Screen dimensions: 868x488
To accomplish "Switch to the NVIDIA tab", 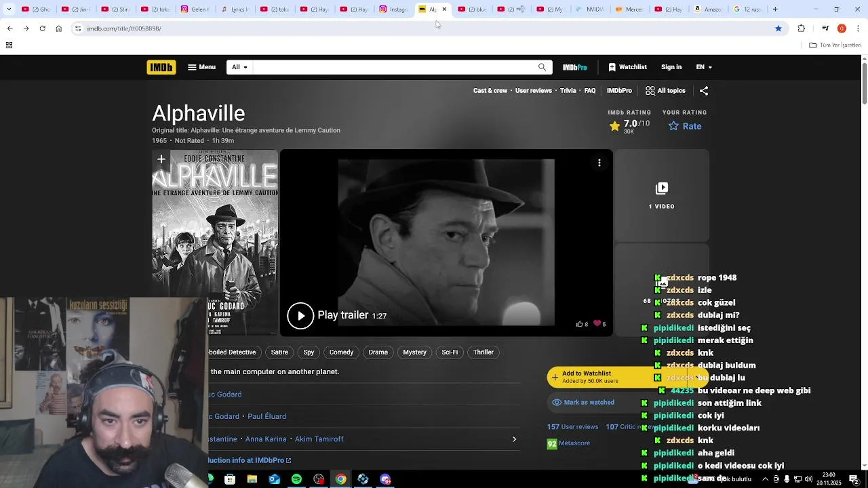I will click(x=589, y=9).
